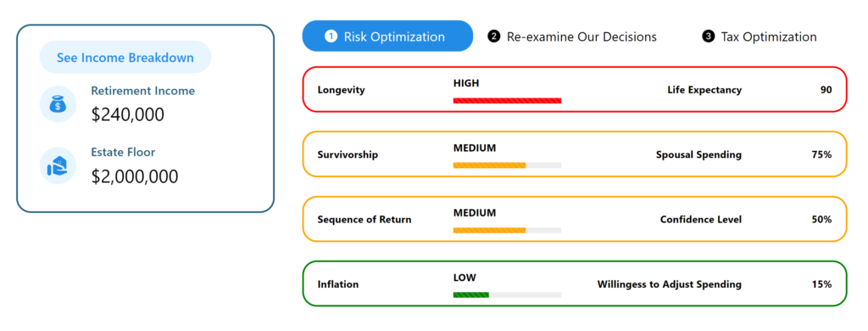Open the Risk Optimization tab
The width and height of the screenshot is (868, 331).
387,36
